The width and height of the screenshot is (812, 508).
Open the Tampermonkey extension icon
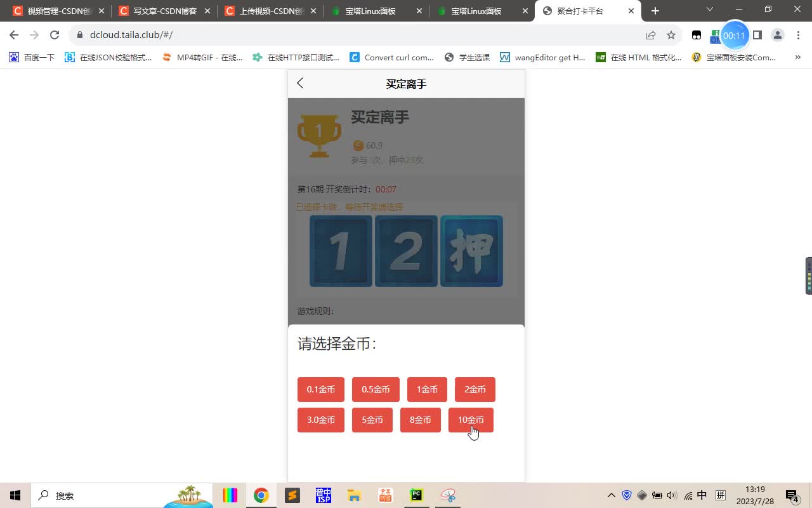(697, 35)
